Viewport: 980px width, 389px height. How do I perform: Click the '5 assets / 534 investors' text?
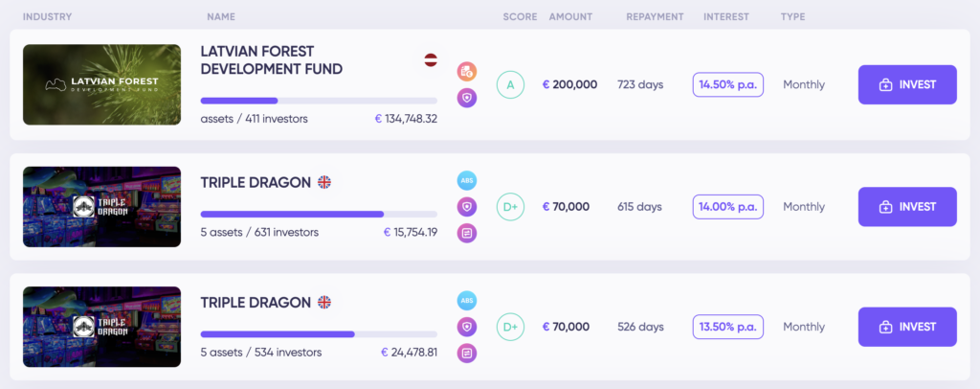261,353
